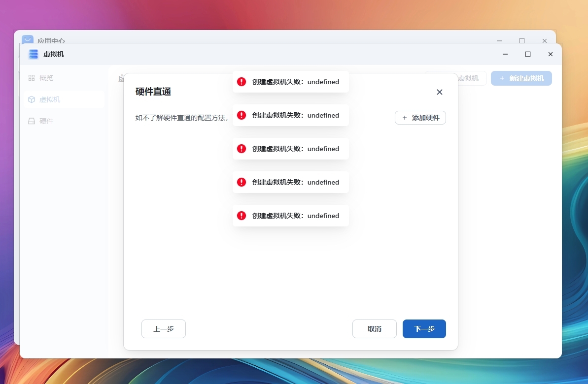Open the 硬件 sidebar label
The image size is (588, 384).
46,121
